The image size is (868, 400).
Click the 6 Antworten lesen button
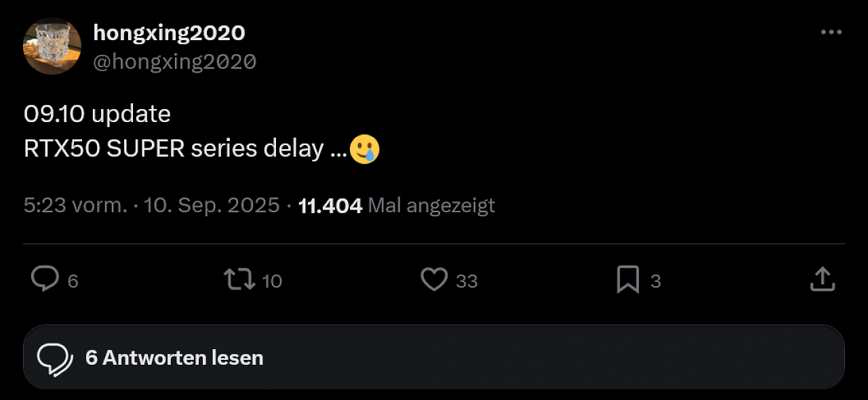(434, 357)
